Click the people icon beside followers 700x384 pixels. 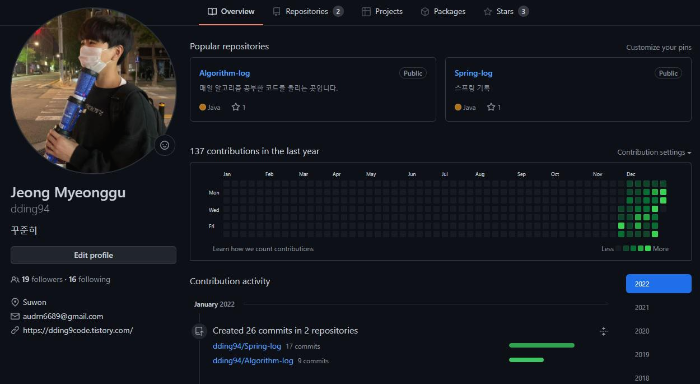[15, 280]
